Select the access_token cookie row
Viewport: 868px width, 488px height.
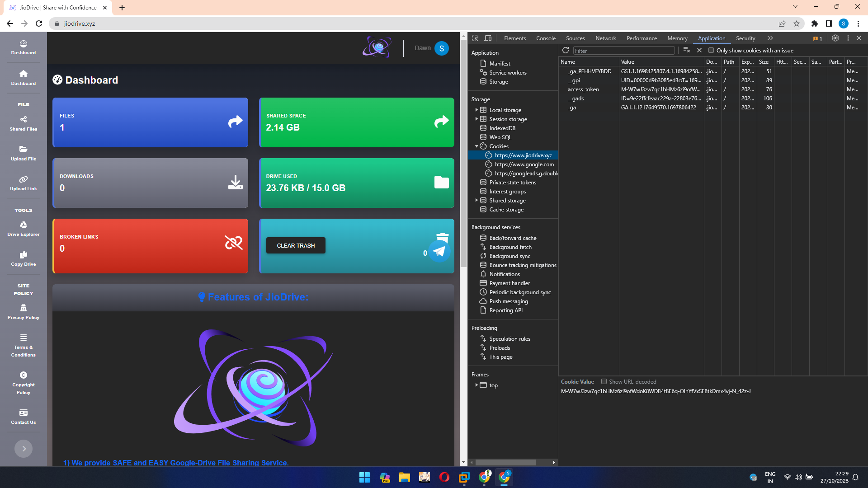[x=583, y=89]
